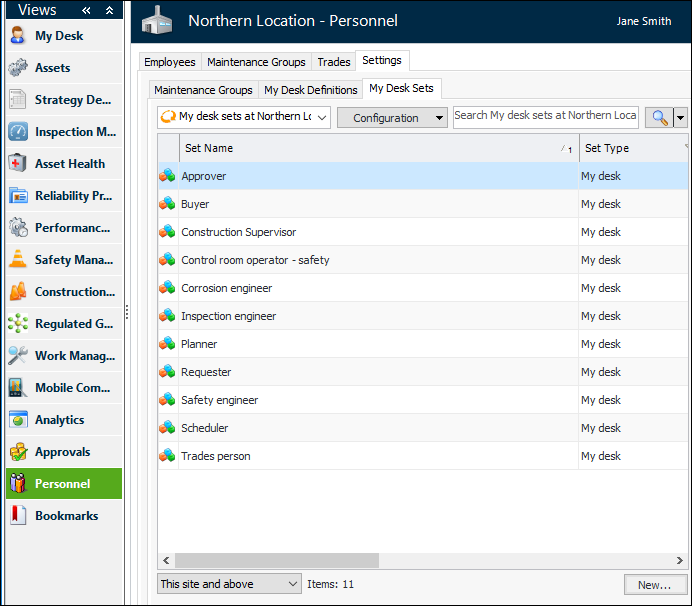Click the Safety Management cone icon
Screen dimensions: 692x606
coord(18,260)
